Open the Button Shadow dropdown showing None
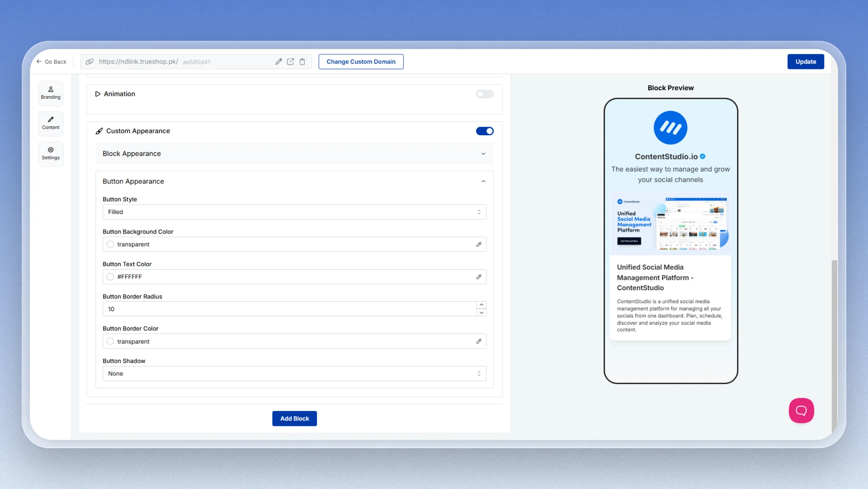This screenshot has width=868, height=489. pyautogui.click(x=294, y=374)
